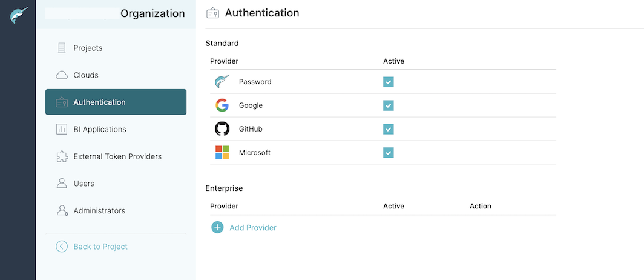The image size is (644, 280).
Task: Click the Back to Project link
Action: pyautogui.click(x=100, y=247)
